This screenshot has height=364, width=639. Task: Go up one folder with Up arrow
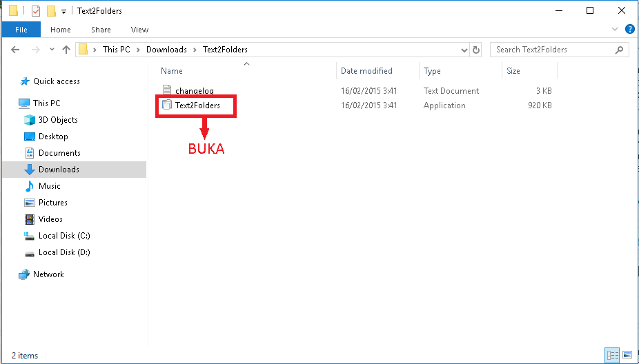click(x=66, y=50)
